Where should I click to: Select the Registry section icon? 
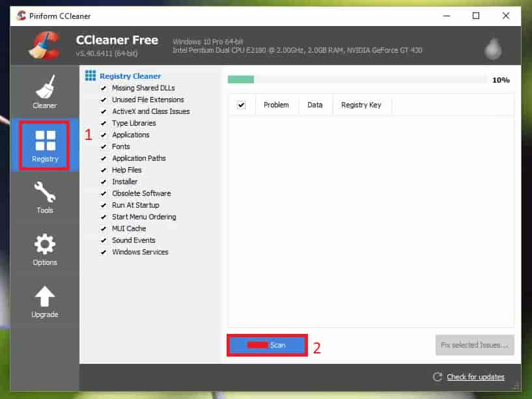point(45,141)
